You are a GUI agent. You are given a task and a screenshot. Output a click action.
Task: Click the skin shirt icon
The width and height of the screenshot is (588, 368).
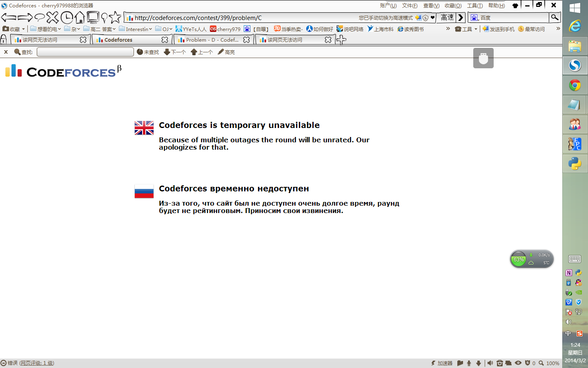[x=515, y=6]
